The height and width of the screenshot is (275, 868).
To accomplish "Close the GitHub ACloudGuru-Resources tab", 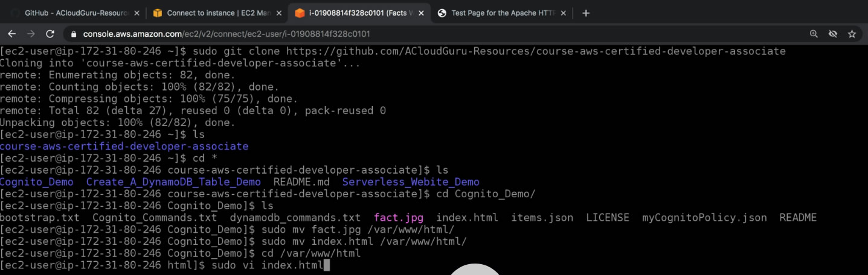I will [137, 13].
